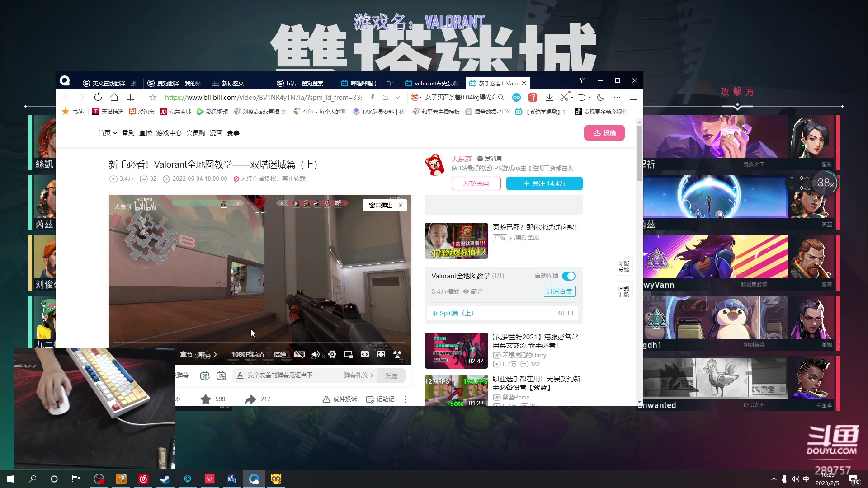Open the translate tool in browser toolbar
Screen dimensions: 868x488
(533, 97)
